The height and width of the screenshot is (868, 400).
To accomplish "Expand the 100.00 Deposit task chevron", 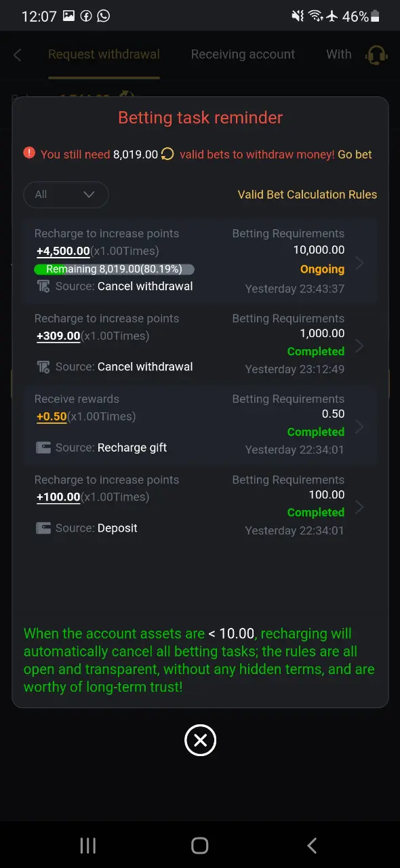I will pos(360,507).
